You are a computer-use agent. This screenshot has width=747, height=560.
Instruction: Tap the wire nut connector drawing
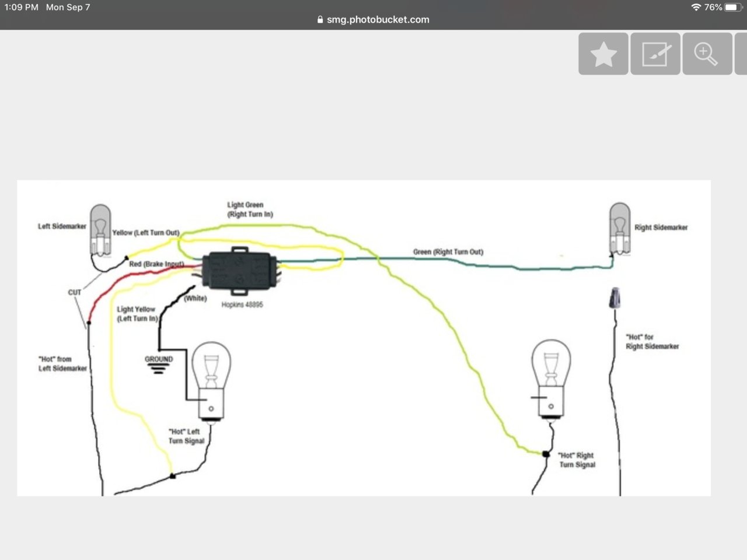[x=615, y=298]
